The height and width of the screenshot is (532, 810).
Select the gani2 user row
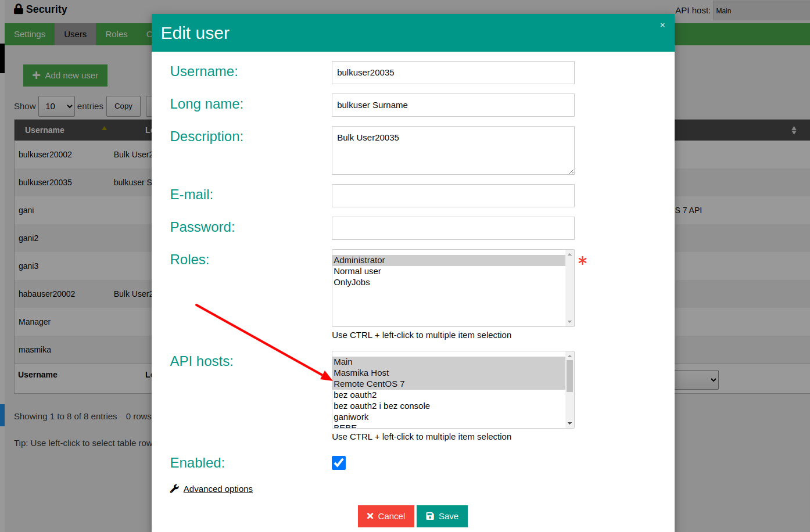tap(83, 238)
